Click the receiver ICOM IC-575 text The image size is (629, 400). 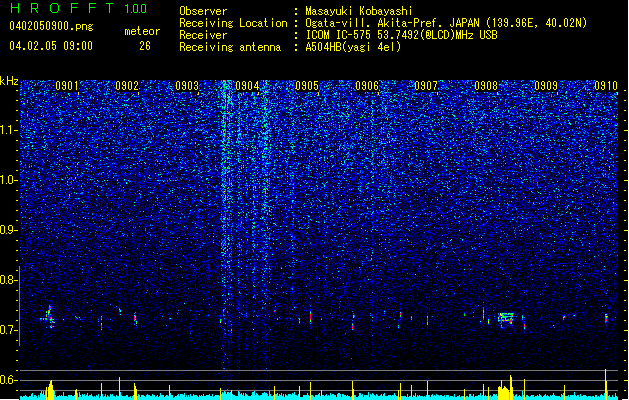coord(401,35)
